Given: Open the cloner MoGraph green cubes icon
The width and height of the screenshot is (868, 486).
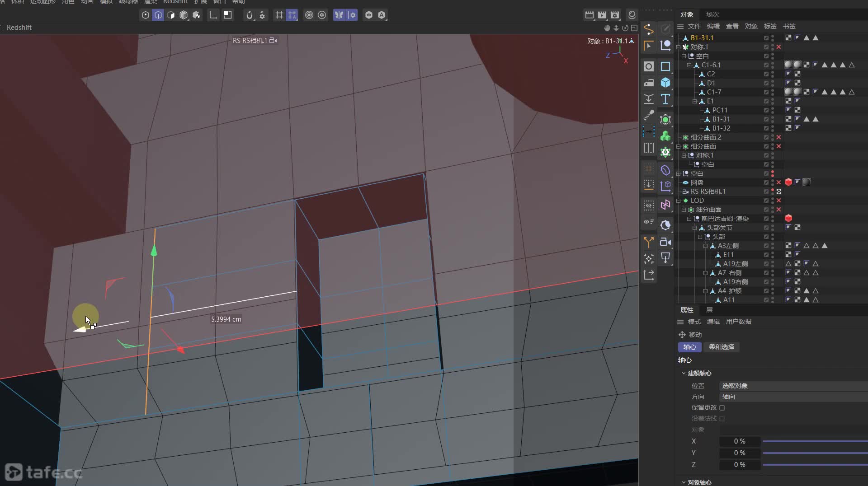Looking at the screenshot, I should coord(665,136).
